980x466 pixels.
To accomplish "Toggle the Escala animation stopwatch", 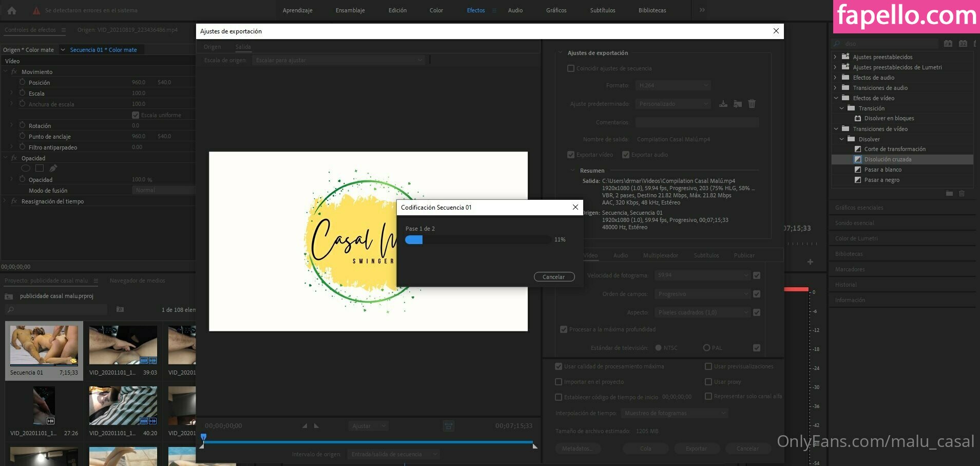I will (x=23, y=93).
